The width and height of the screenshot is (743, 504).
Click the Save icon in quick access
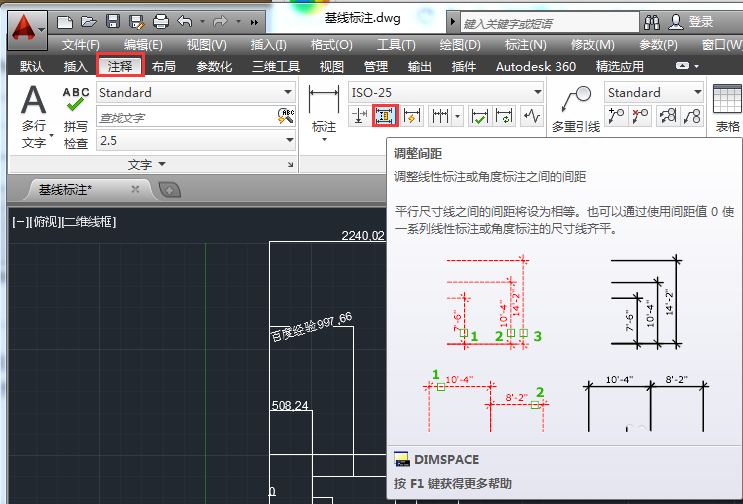(113, 22)
